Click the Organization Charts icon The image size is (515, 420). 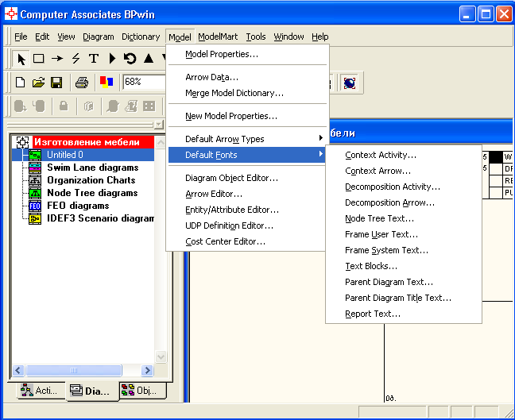pos(35,180)
